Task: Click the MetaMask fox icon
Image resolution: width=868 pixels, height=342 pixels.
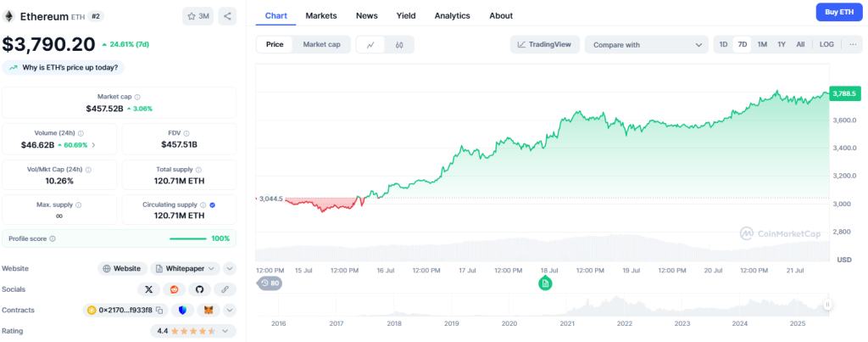Action: pyautogui.click(x=209, y=310)
